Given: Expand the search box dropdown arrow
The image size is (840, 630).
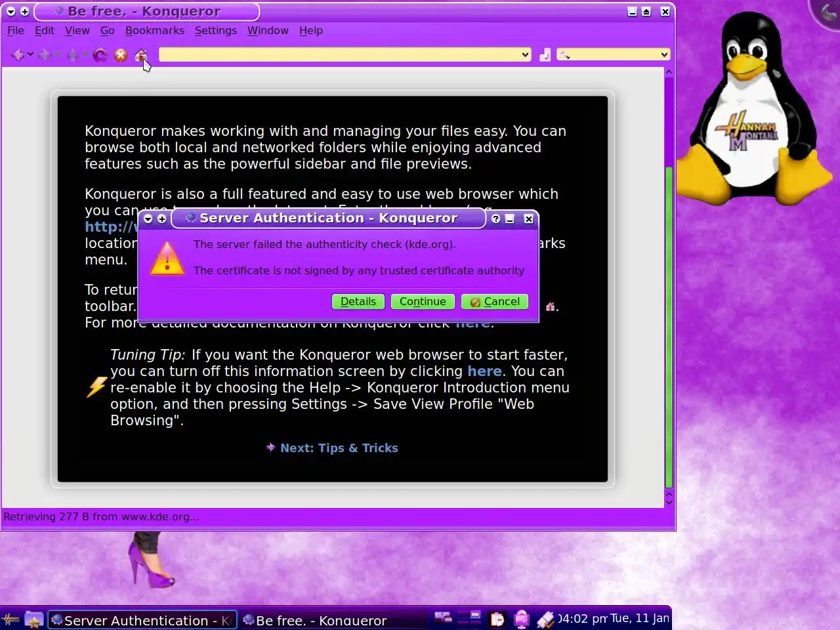Looking at the screenshot, I should (664, 54).
